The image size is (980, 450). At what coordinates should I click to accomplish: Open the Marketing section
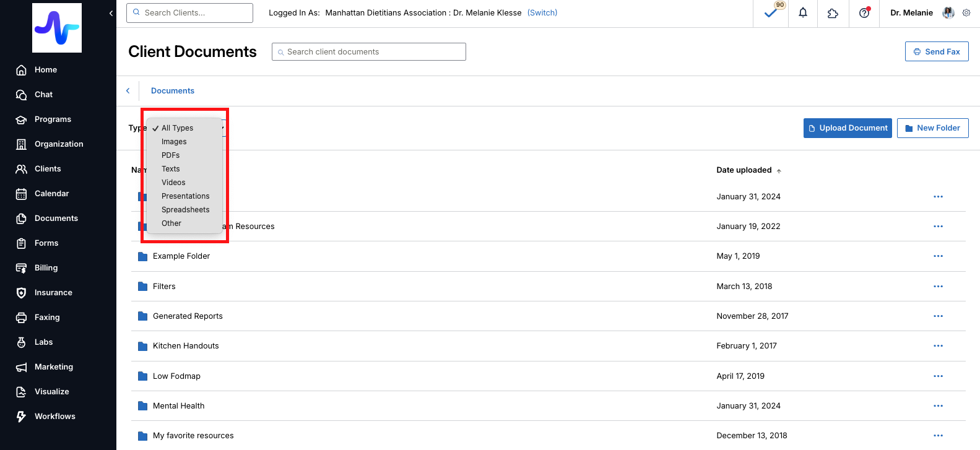click(x=54, y=367)
